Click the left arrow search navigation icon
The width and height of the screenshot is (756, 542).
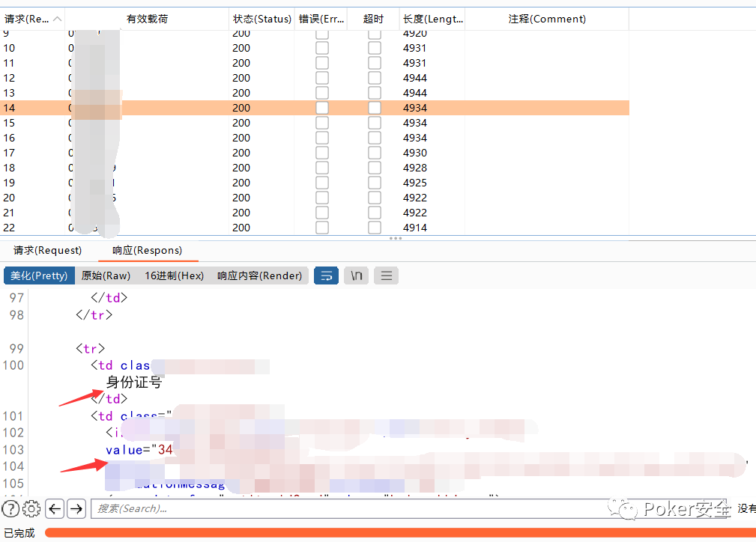[x=54, y=508]
